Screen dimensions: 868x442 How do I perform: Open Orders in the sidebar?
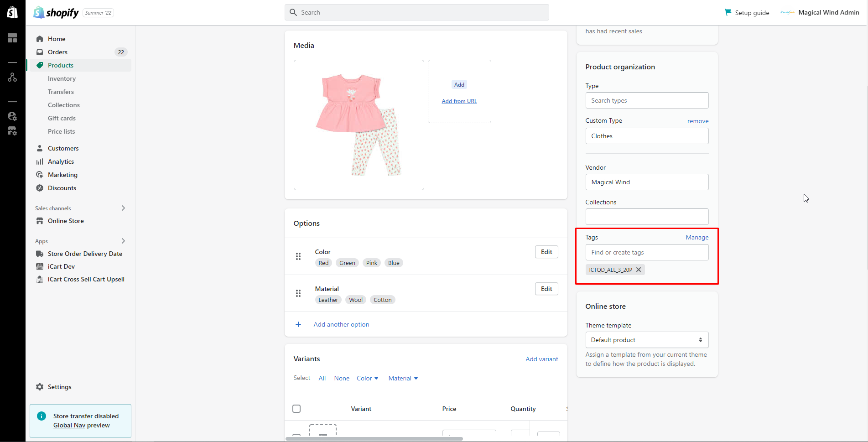[x=57, y=52]
